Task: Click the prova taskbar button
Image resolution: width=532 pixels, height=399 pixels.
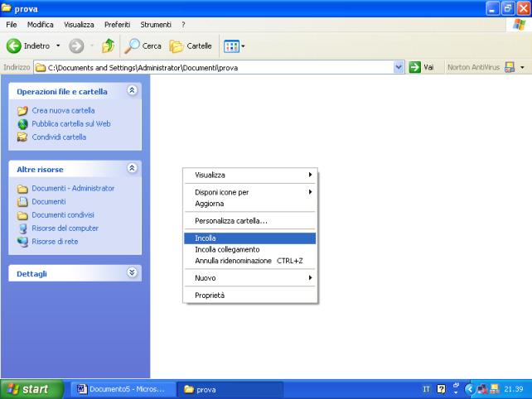Action: pos(230,390)
